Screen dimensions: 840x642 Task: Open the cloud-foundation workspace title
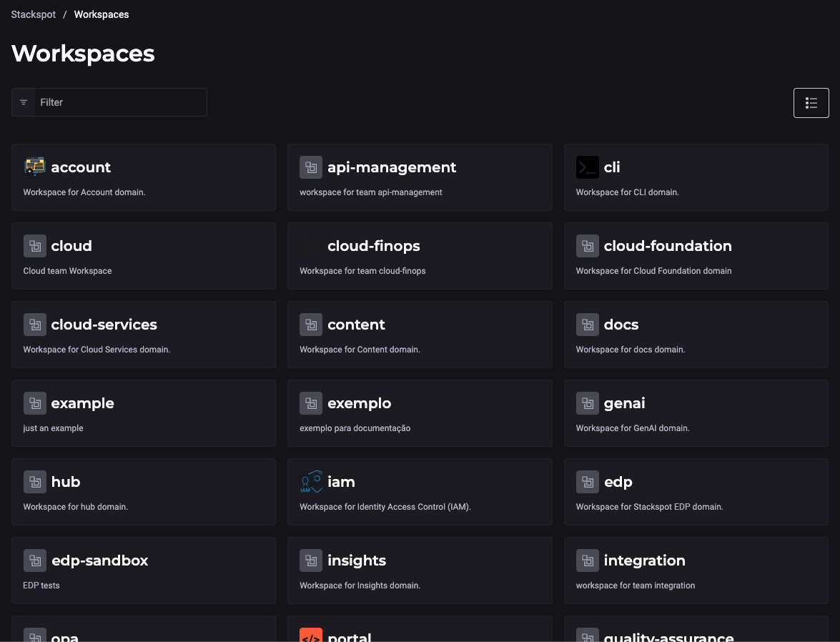tap(668, 246)
